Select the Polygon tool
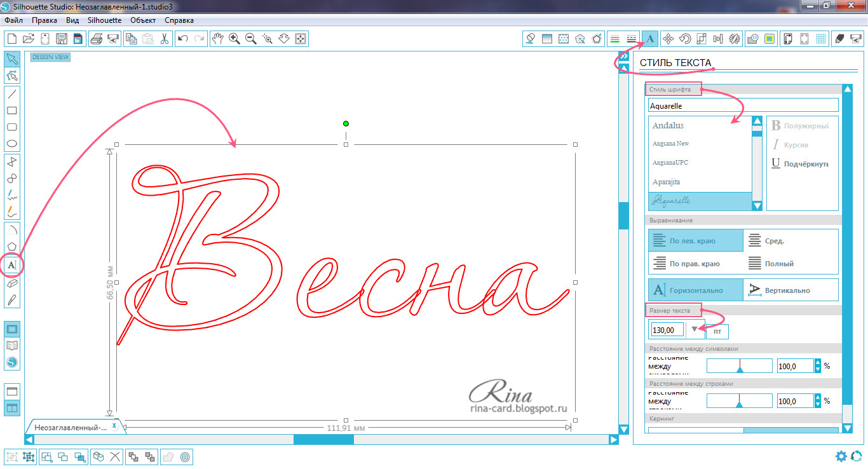 point(12,247)
